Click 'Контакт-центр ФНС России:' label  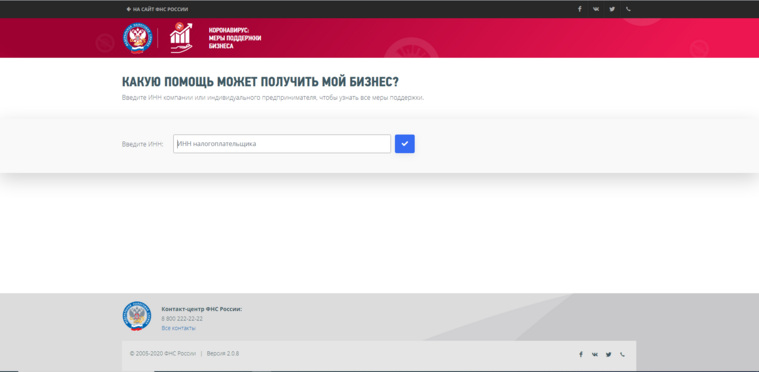pos(202,309)
